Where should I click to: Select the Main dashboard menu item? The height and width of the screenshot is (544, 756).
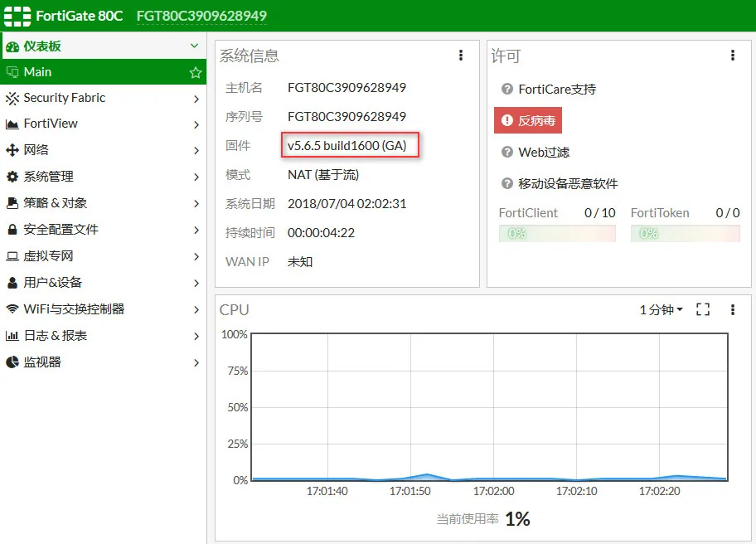(x=103, y=72)
